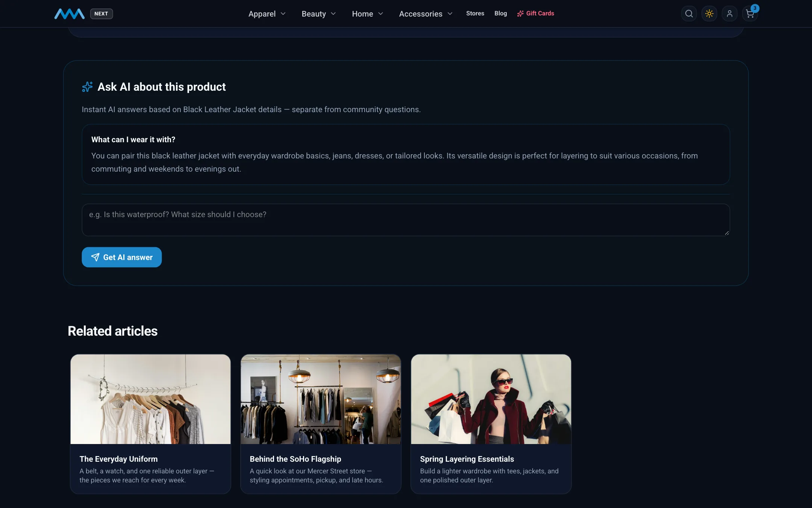Image resolution: width=812 pixels, height=508 pixels.
Task: Open The Everyday Uniform article image
Action: click(x=150, y=399)
